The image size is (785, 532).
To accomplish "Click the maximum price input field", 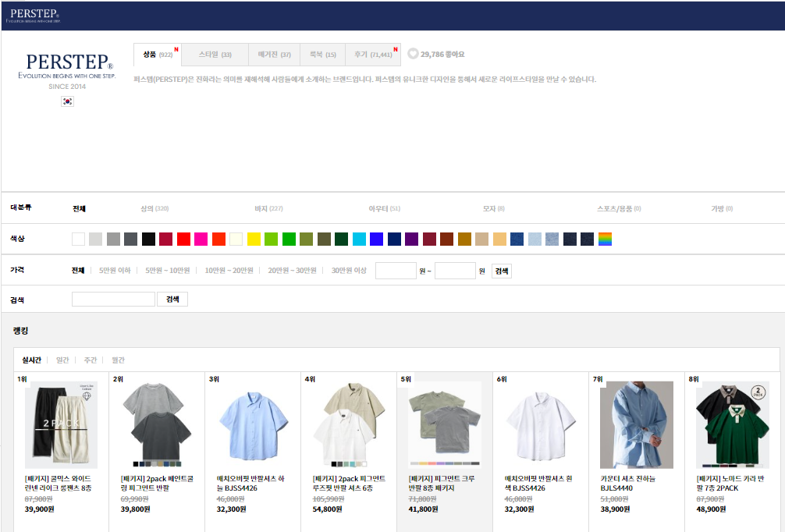I will coord(455,271).
